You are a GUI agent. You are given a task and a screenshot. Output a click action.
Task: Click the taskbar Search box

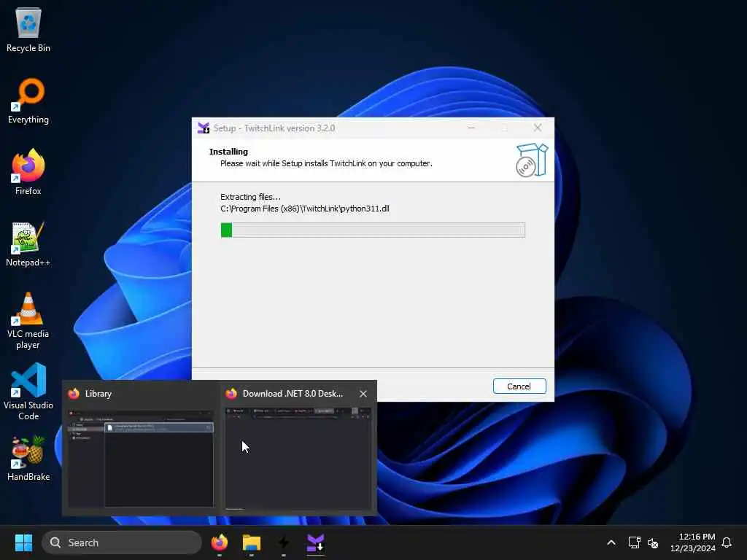[122, 542]
